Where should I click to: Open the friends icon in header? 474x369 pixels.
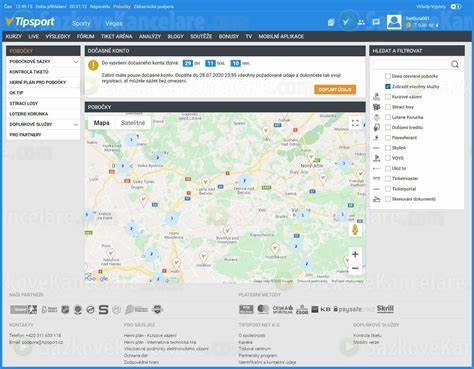click(x=361, y=22)
